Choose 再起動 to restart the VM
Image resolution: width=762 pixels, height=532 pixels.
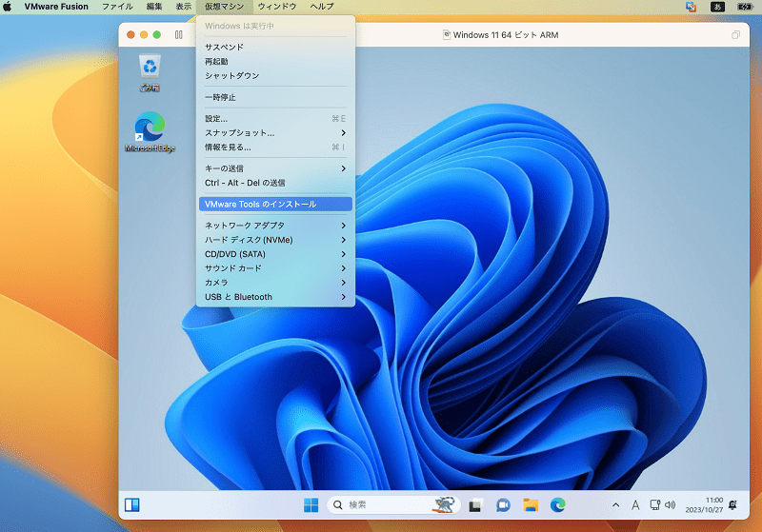(x=275, y=62)
